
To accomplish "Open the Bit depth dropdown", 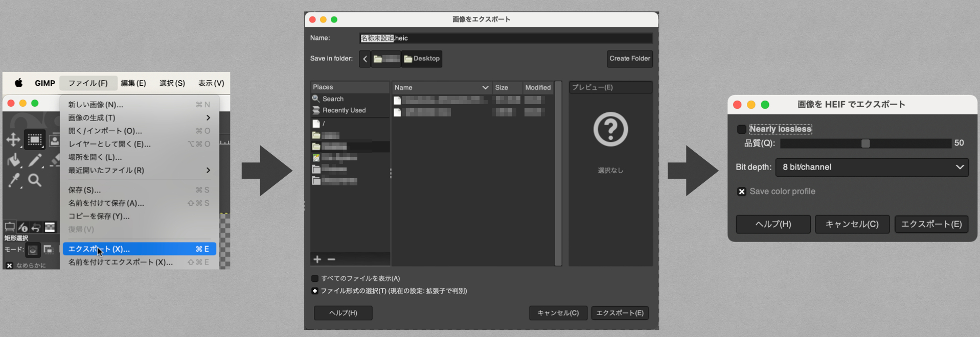I will click(872, 167).
